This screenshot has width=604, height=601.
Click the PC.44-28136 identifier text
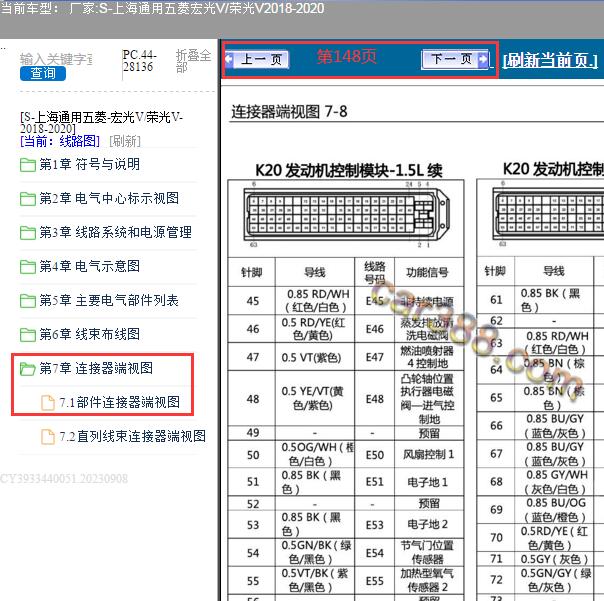(x=139, y=61)
